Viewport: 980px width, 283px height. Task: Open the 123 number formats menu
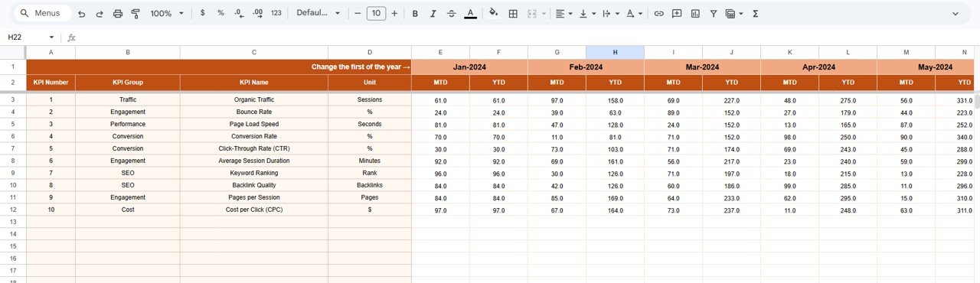click(x=276, y=14)
